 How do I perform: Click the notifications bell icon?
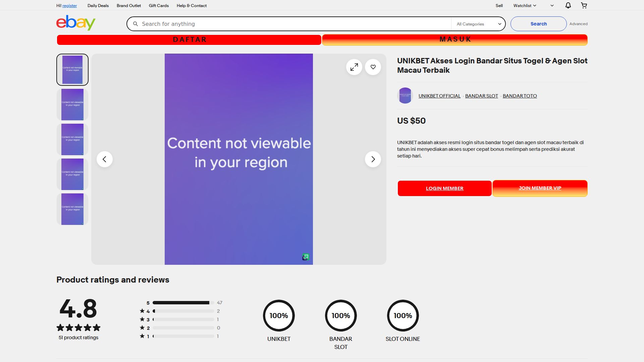[568, 5]
